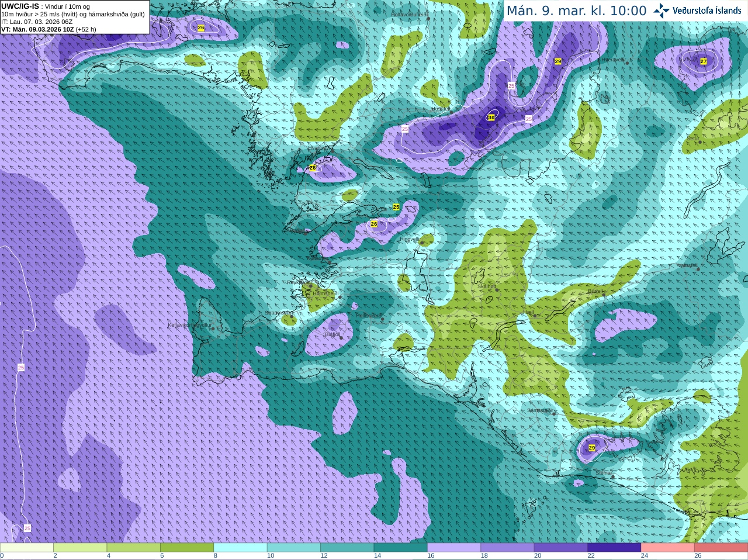
Task: Click the Steinar station label
Action: [x=604, y=472]
